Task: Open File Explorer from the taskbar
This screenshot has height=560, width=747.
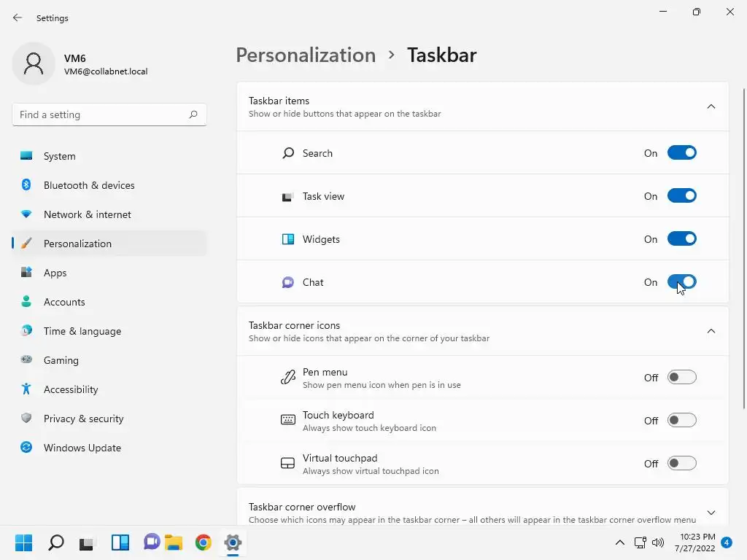Action: (174, 542)
